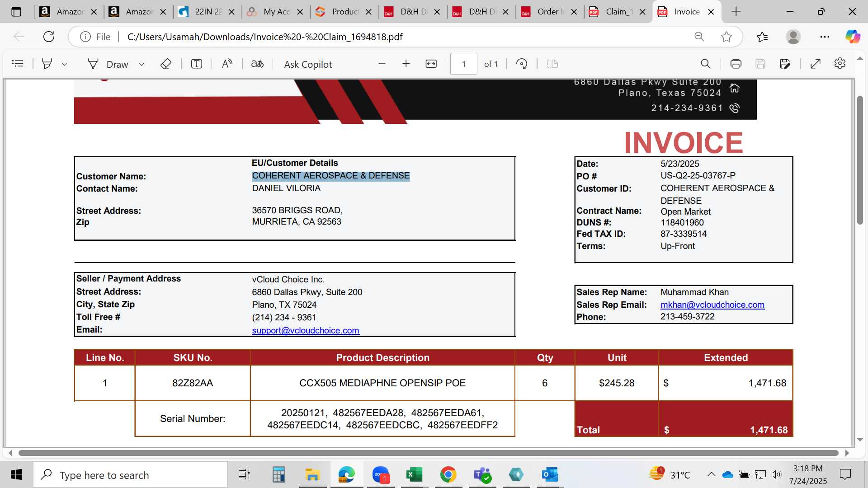View the File site information icon

[85, 37]
